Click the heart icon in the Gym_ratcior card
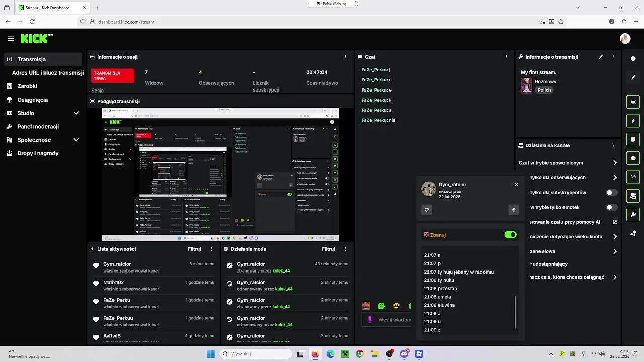The image size is (644, 362). pos(427,210)
